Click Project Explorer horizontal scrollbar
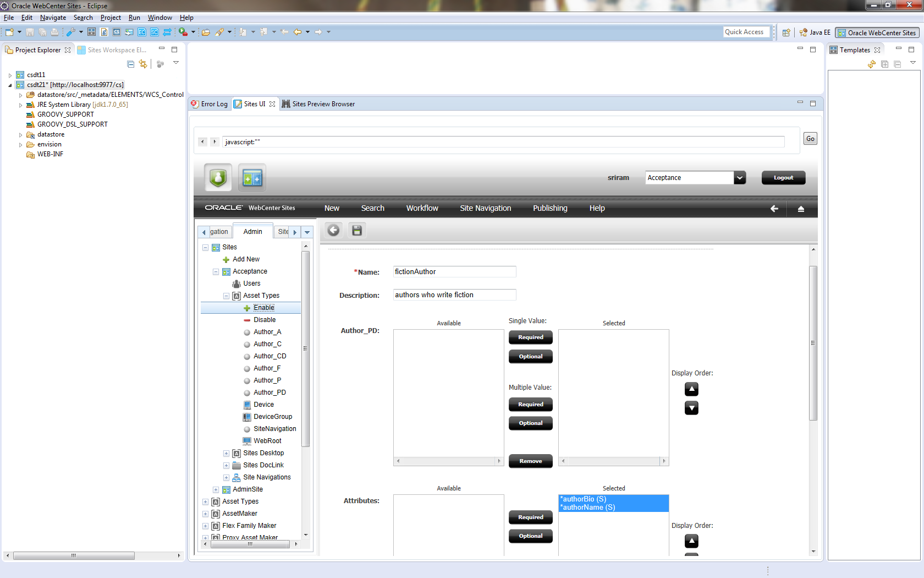The image size is (924, 578). point(74,556)
